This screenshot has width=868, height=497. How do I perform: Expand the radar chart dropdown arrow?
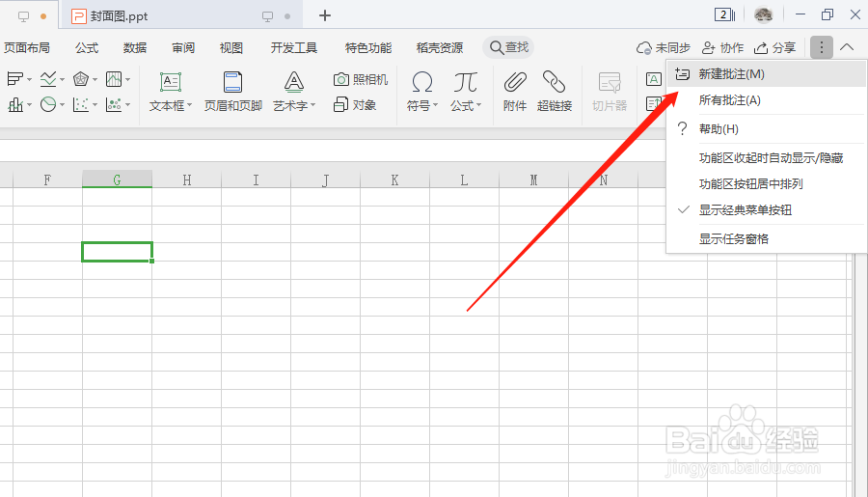(x=95, y=80)
